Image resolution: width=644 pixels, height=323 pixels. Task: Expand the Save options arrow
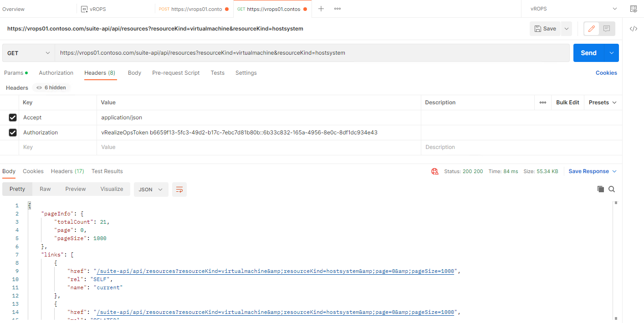(567, 29)
